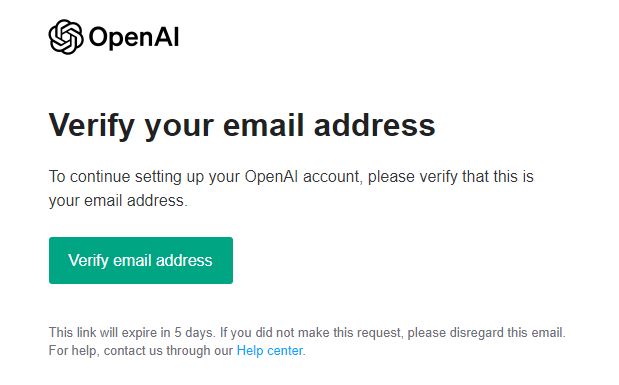This screenshot has height=385, width=619.
Task: Click the '5 days' text in footer
Action: [x=194, y=332]
